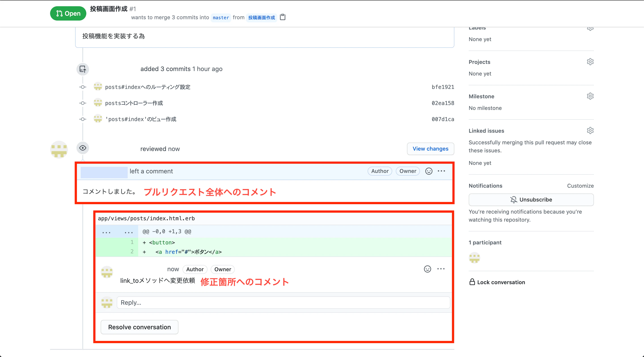Expand hidden diff context via ellipsis
This screenshot has height=357, width=644.
click(x=106, y=232)
